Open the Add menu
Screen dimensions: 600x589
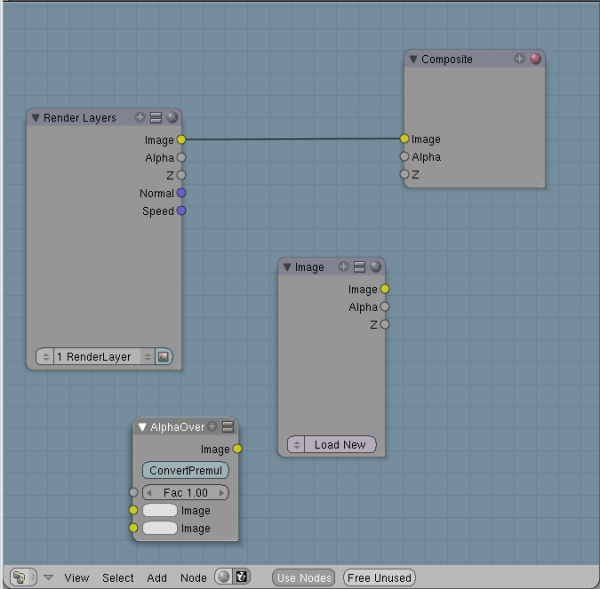[157, 578]
